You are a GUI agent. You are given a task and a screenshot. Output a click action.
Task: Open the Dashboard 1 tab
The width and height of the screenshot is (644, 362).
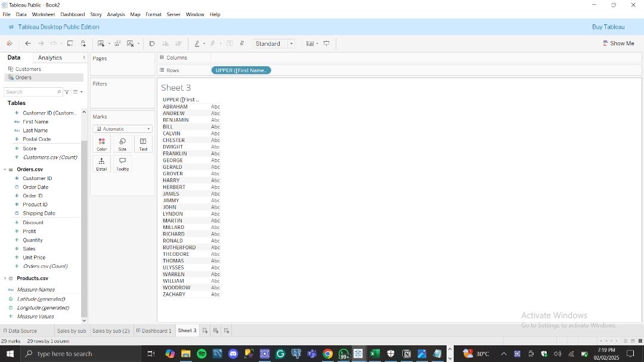pyautogui.click(x=154, y=330)
